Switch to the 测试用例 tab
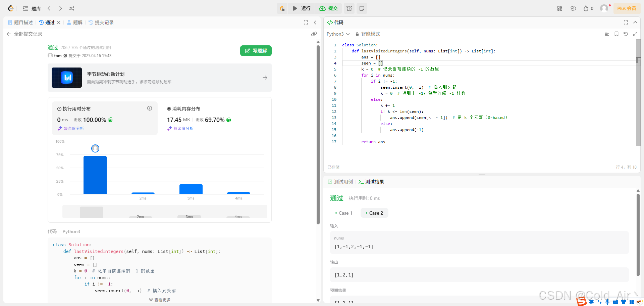The height and width of the screenshot is (306, 644). click(x=340, y=182)
